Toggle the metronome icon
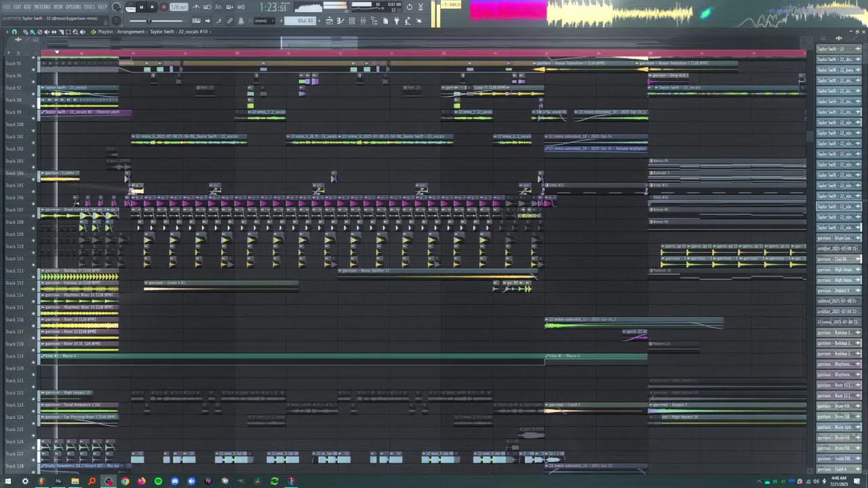This screenshot has width=868, height=488. (196, 7)
